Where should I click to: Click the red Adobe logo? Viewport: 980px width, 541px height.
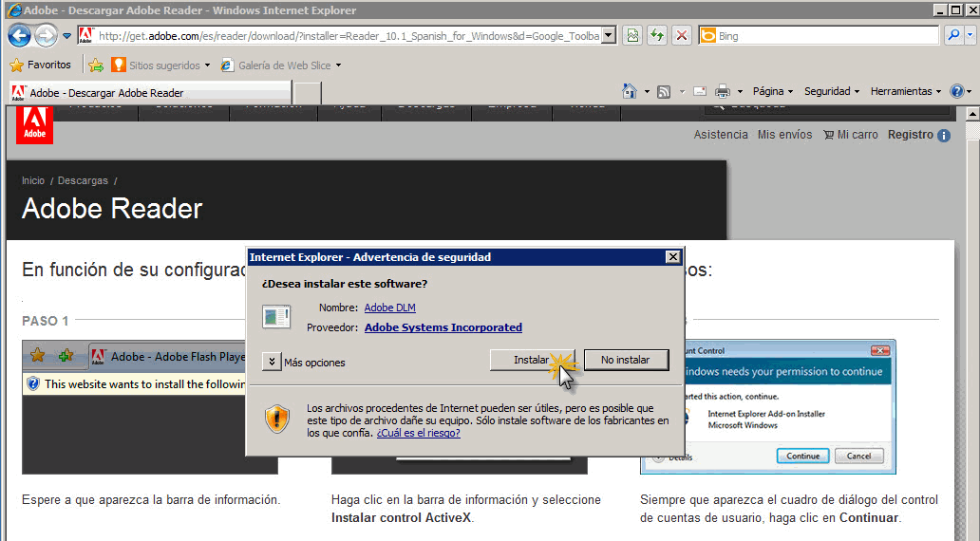pos(34,123)
